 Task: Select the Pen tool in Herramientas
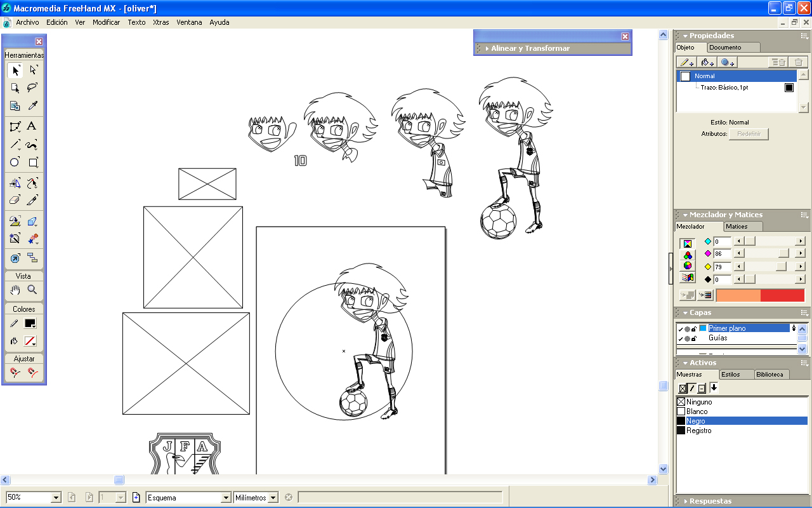(x=15, y=126)
